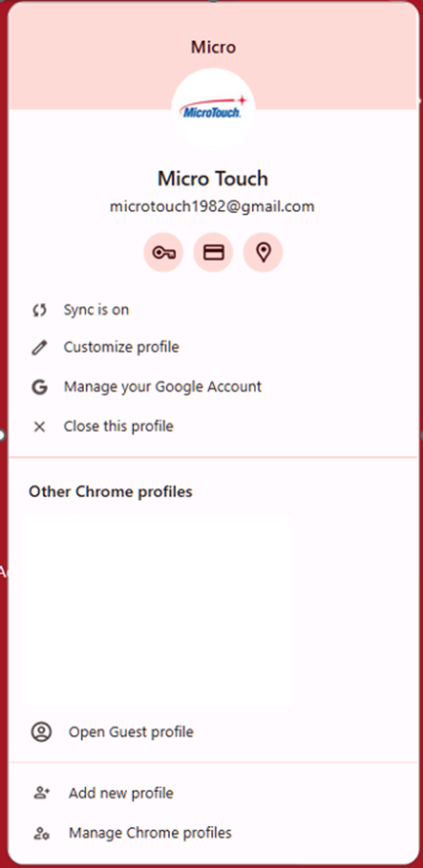Screen dimensions: 423x868
Task: Select the Open Guest profile text
Action: [x=131, y=732]
